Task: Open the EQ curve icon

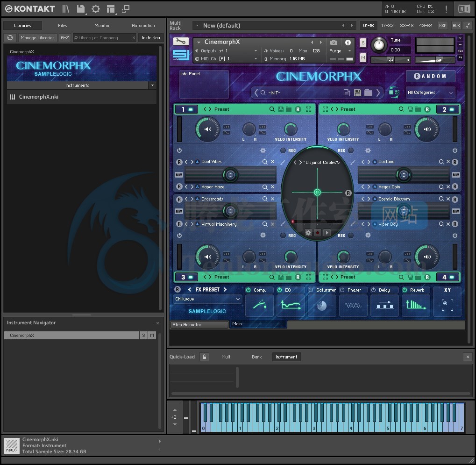Action: click(x=291, y=305)
